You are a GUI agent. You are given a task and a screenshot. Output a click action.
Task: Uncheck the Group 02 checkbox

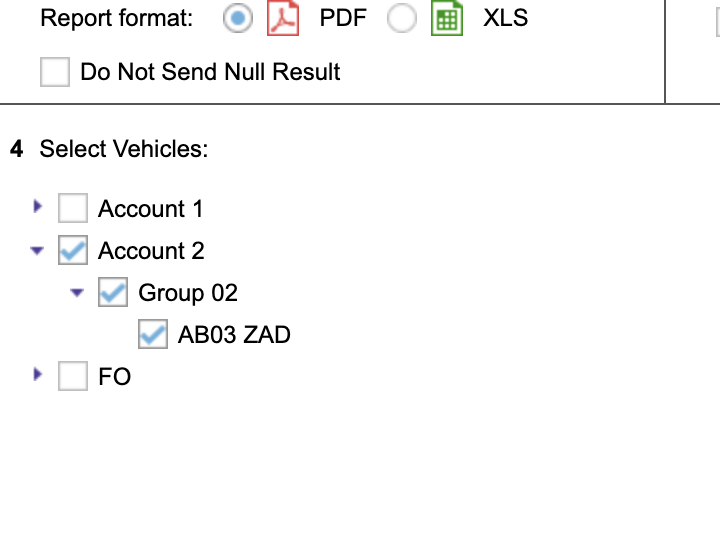[113, 292]
